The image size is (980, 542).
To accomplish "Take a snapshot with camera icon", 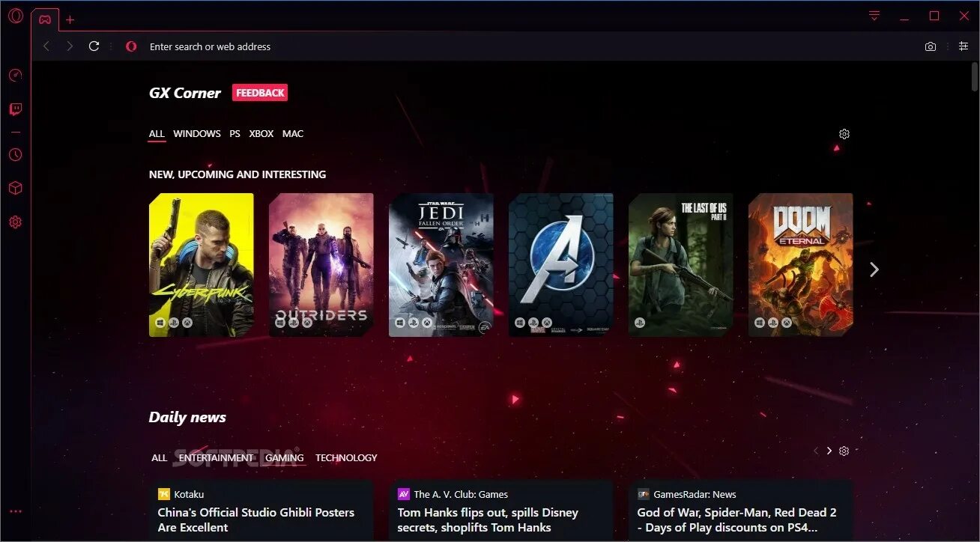I will coord(931,46).
